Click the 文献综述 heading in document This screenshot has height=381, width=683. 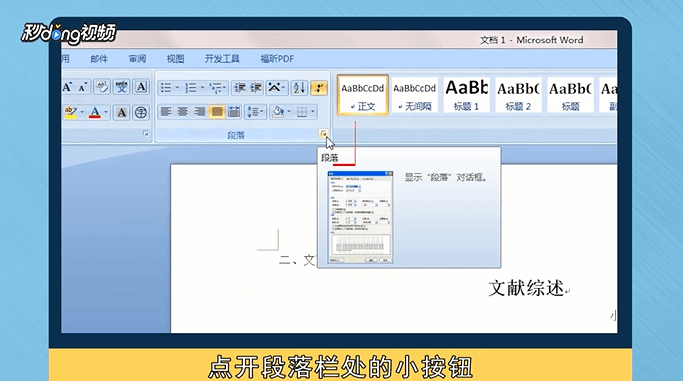point(526,288)
